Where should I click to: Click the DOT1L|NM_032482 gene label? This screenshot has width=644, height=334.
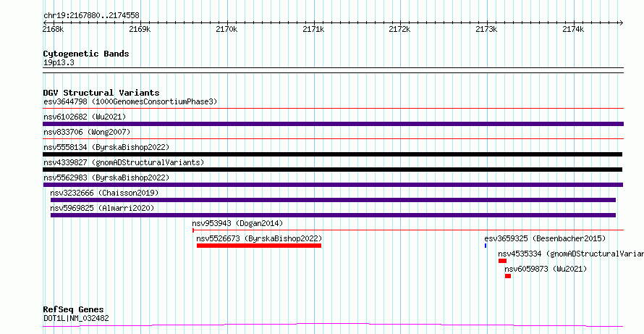77,318
